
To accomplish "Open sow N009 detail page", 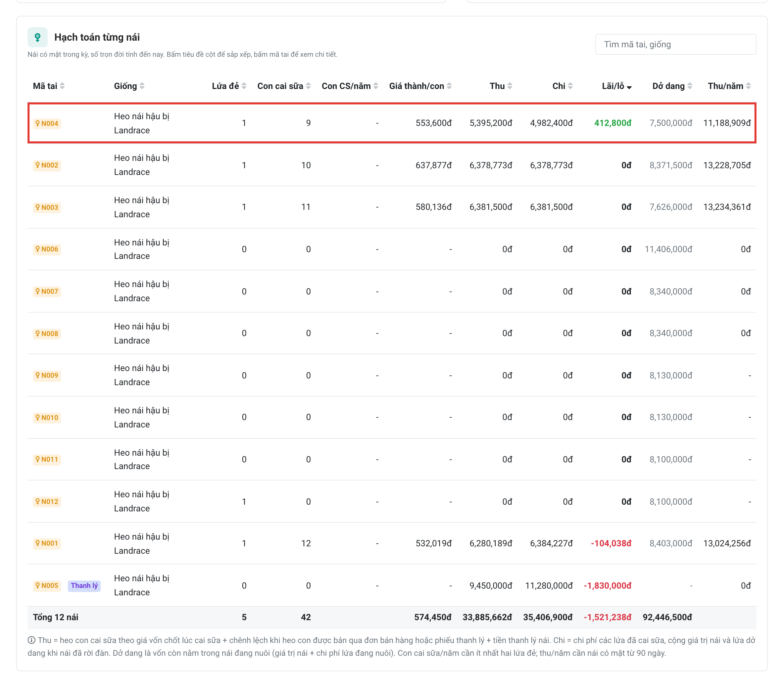I will pyautogui.click(x=47, y=375).
